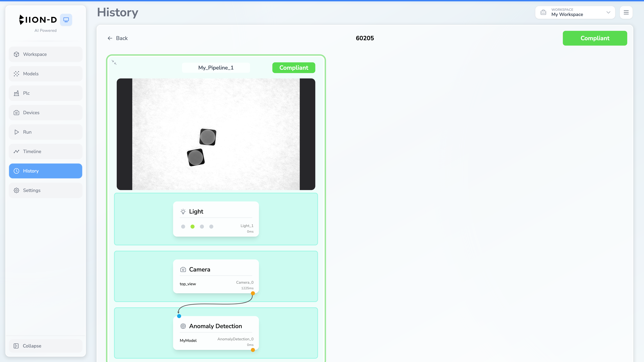Viewport: 644px width, 362px height.
Task: Expand the My Workspace dropdown chevron
Action: [608, 12]
